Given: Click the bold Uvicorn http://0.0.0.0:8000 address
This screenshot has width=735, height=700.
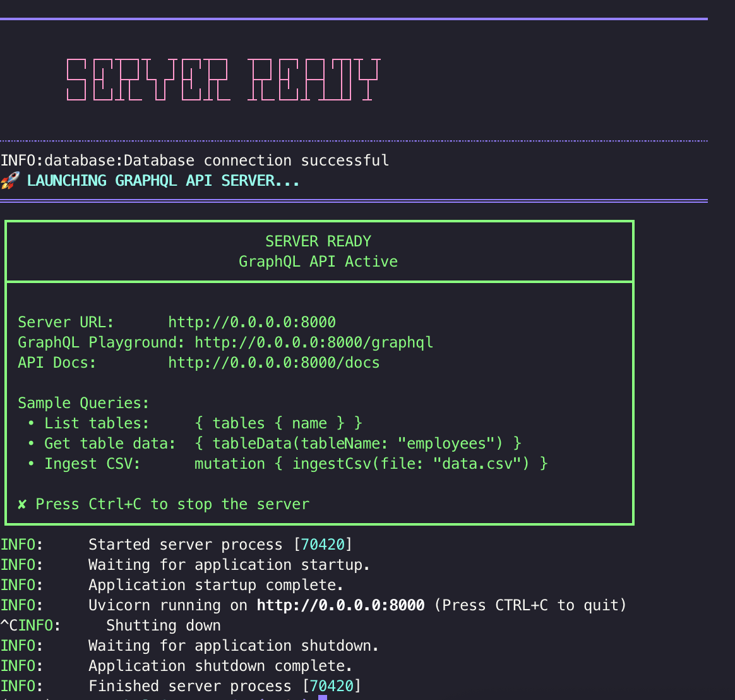Looking at the screenshot, I should tap(341, 605).
